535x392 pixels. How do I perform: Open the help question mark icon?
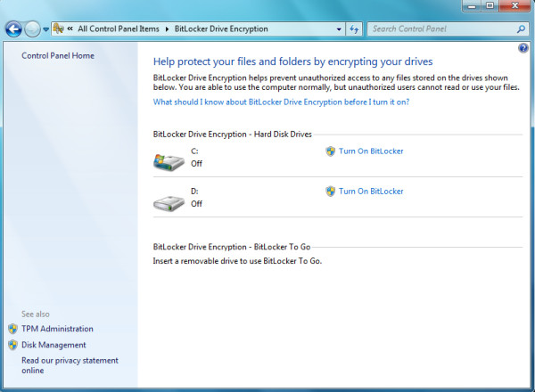click(x=523, y=48)
